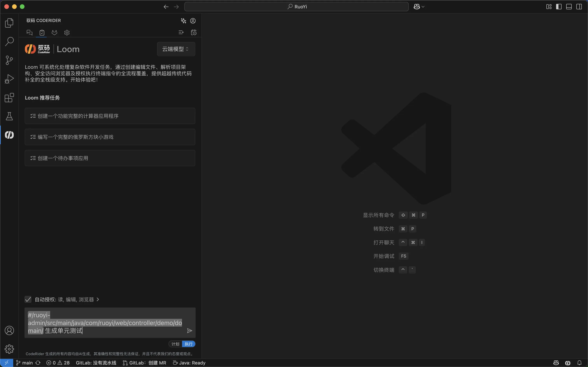Toggle the auto-authorize checkbox
Screen dimensions: 588x367
tap(28, 299)
